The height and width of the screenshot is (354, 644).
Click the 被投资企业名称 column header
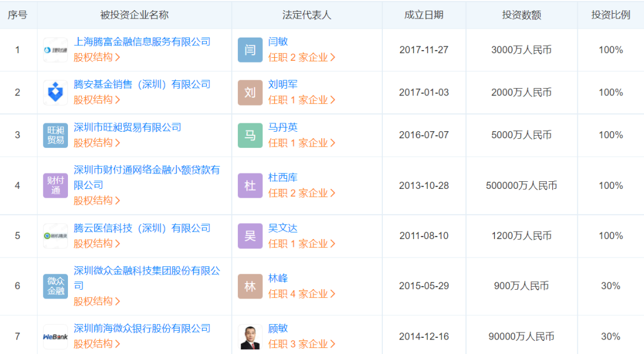pyautogui.click(x=134, y=15)
